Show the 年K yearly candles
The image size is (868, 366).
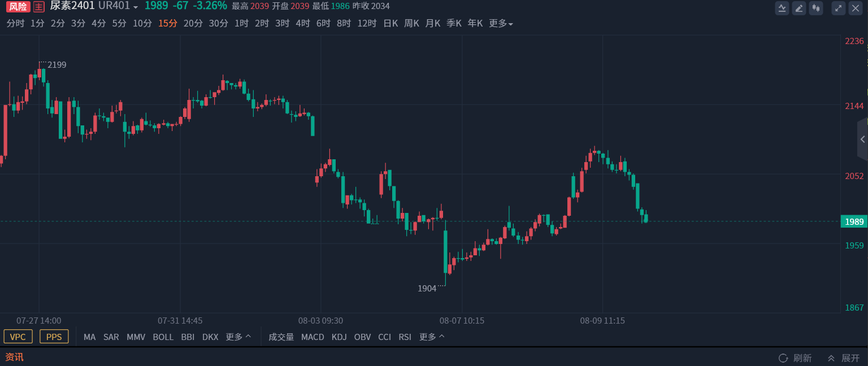[475, 24]
